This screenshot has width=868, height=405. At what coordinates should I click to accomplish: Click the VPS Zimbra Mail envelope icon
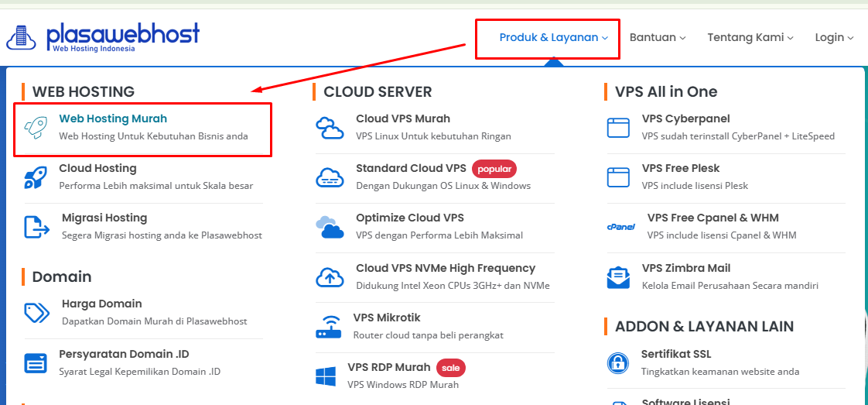618,277
